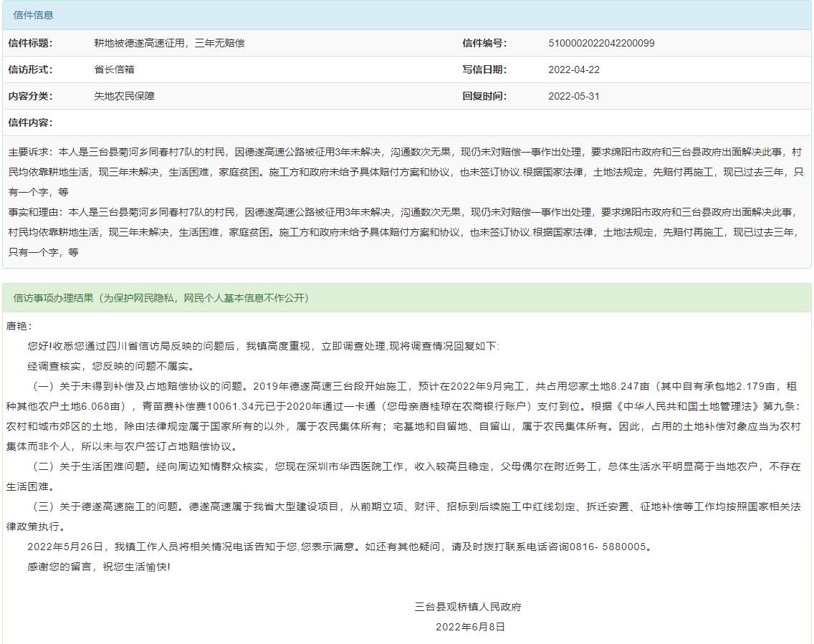Viewport: 814px width, 644px height.
Task: Click the category value 失地农民保障
Action: [x=124, y=96]
